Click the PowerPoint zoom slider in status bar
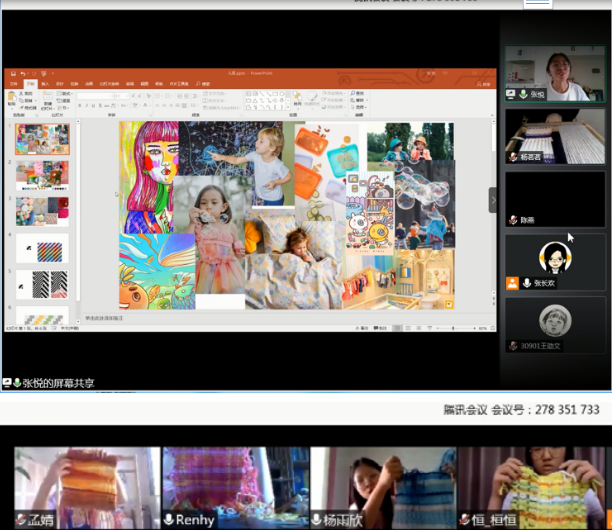This screenshot has width=614, height=530. pos(453,328)
